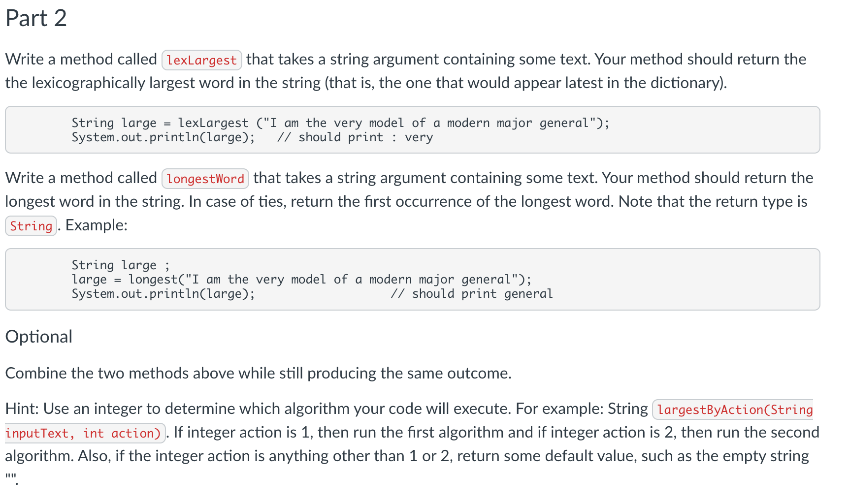Screen dimensions: 849x504
Task: Click System.out.println(large) in the first code block
Action: coord(163,137)
